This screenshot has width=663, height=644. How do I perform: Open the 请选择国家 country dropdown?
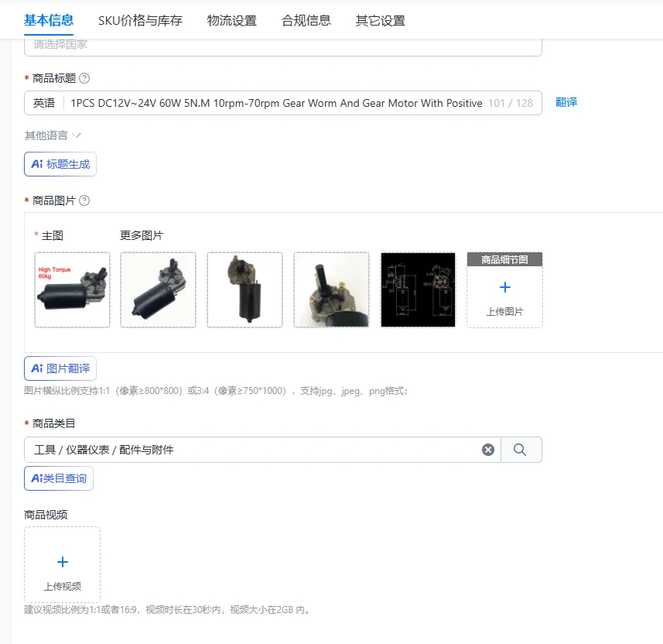click(283, 46)
